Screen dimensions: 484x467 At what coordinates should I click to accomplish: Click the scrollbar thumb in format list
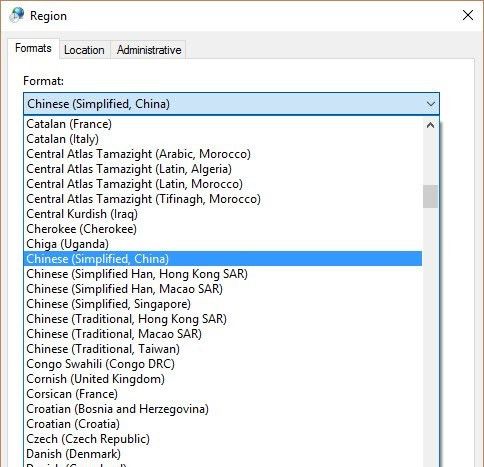pyautogui.click(x=430, y=196)
